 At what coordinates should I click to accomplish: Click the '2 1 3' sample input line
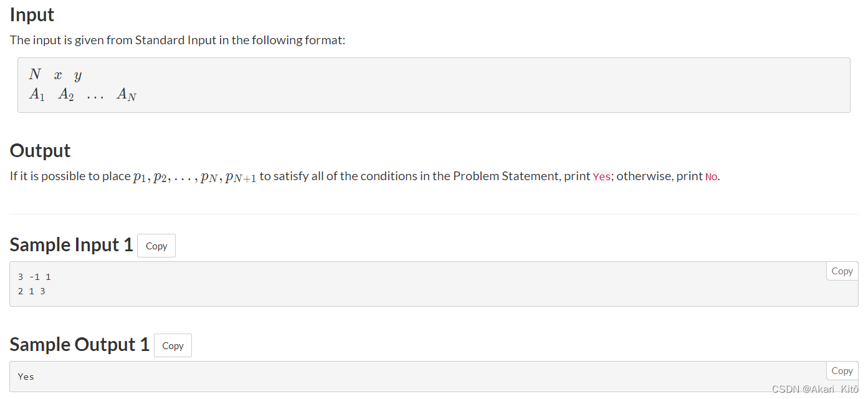point(32,291)
